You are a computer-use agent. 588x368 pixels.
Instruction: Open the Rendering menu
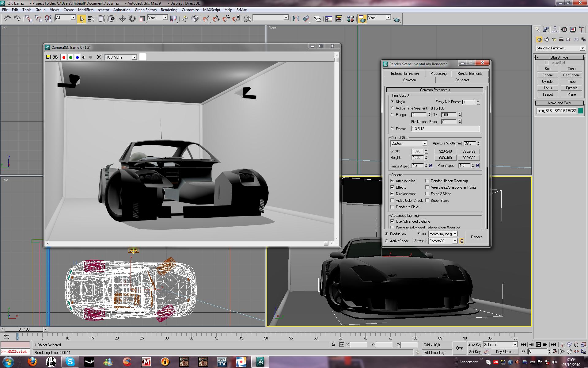(x=169, y=10)
